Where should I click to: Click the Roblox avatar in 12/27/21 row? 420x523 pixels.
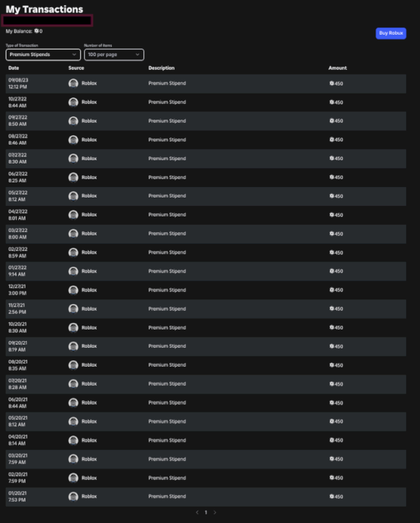coord(73,290)
